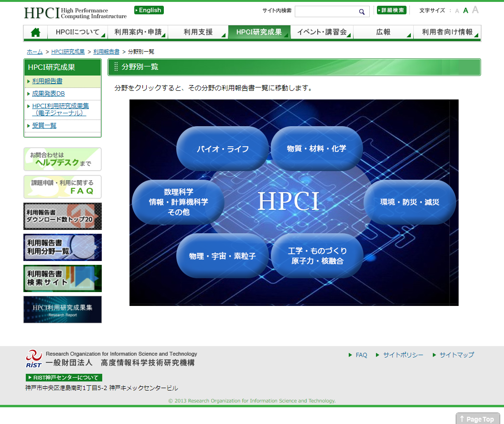Select medium font size A
This screenshot has height=424, width=504.
pyautogui.click(x=465, y=11)
